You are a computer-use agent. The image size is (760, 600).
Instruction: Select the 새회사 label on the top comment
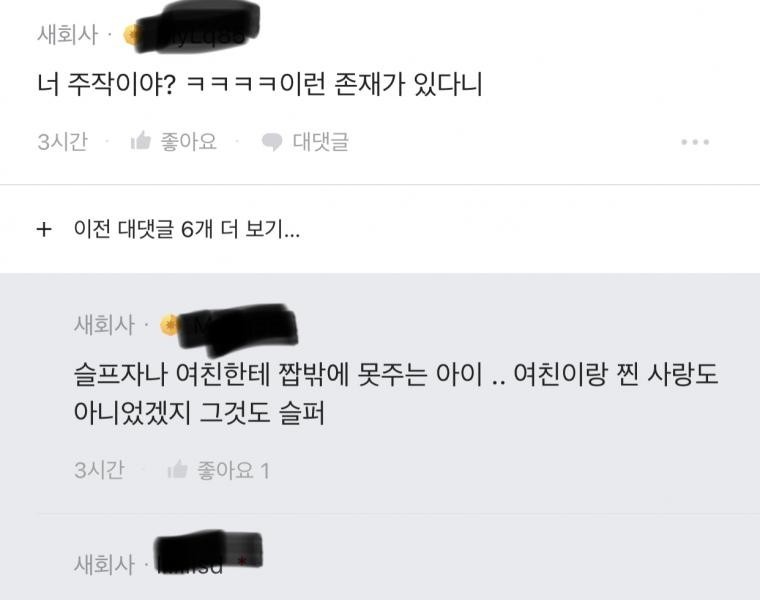[x=68, y=35]
